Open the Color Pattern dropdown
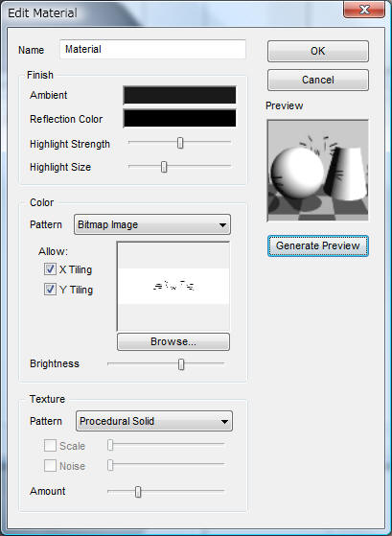This screenshot has height=536, width=392. pos(152,224)
